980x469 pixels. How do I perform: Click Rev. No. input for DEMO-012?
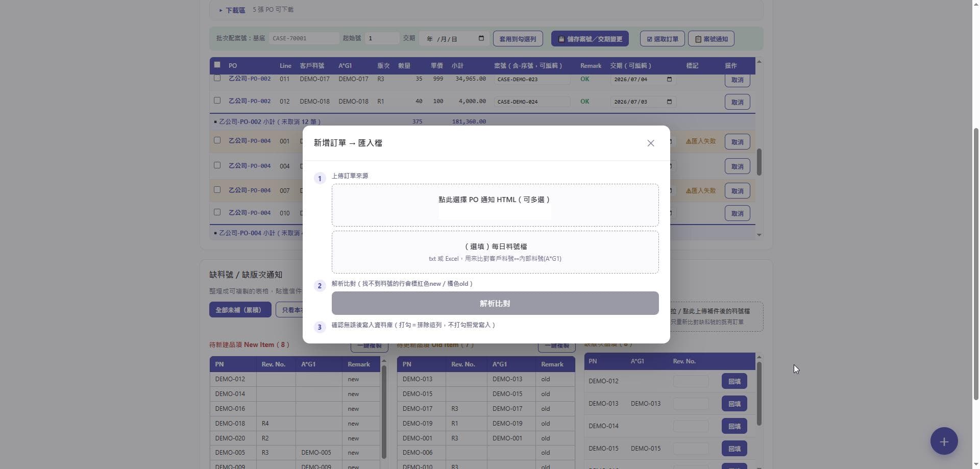[x=691, y=381]
